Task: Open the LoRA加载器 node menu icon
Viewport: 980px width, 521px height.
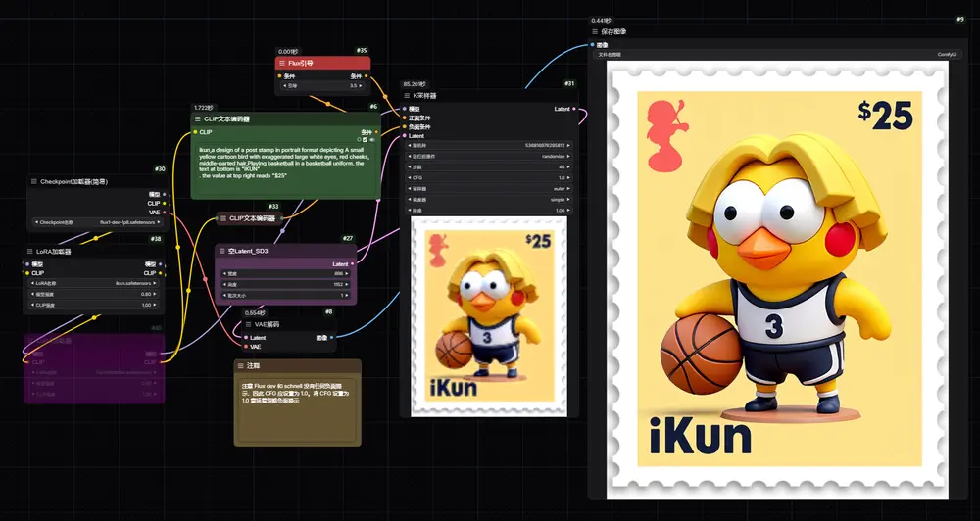Action: [29, 251]
